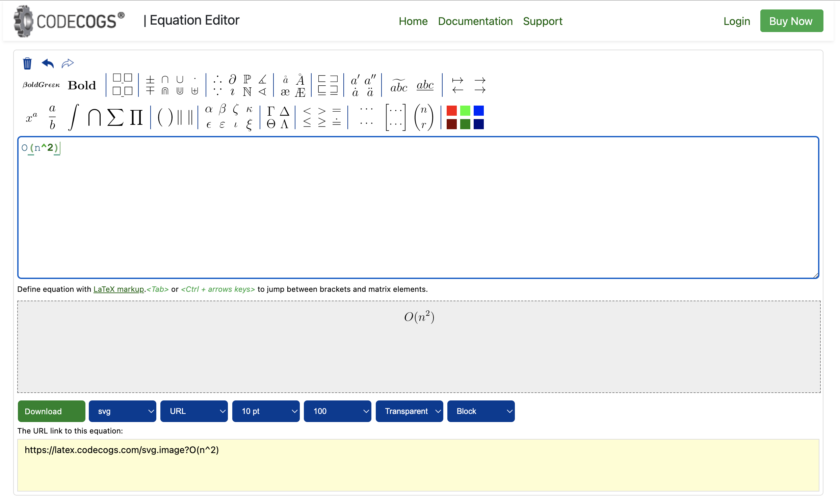Follow the LaTeX markup link
Screen dimensions: 840x504
(119, 289)
